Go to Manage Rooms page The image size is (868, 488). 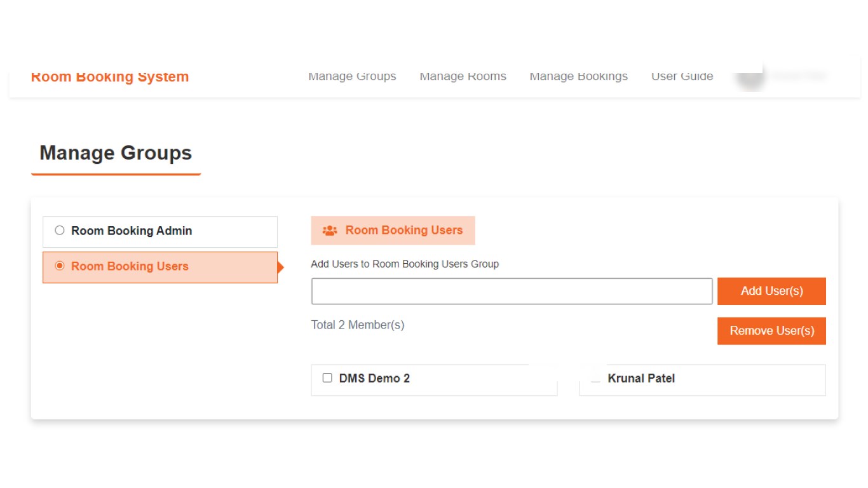[x=463, y=76]
